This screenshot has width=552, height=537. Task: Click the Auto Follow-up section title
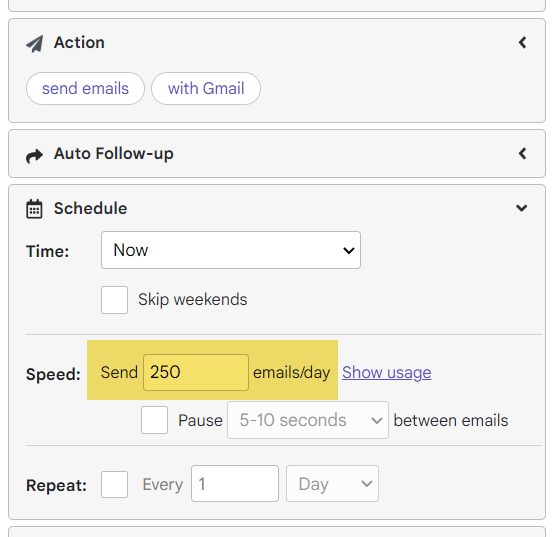click(x=114, y=154)
